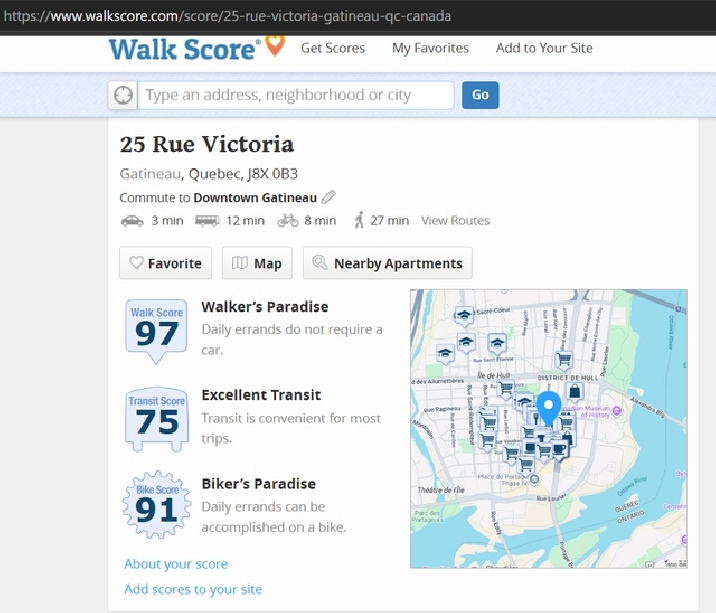Viewport: 716px width, 613px height.
Task: Click the Favorite button
Action: (165, 263)
